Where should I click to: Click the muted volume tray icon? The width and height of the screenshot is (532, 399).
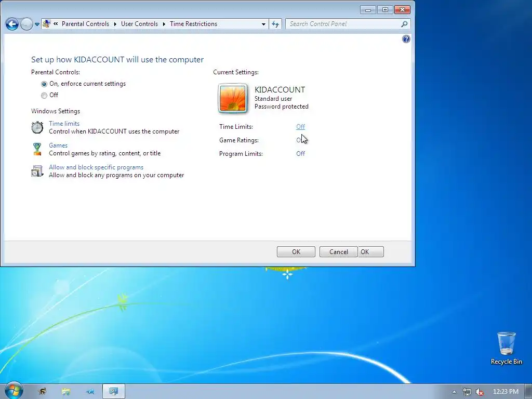tap(480, 392)
